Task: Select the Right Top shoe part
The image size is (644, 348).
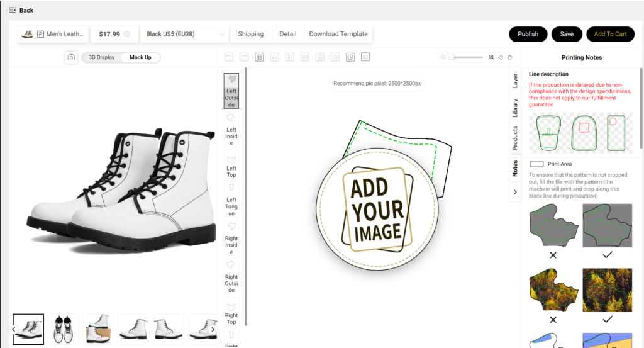Action: [231, 312]
